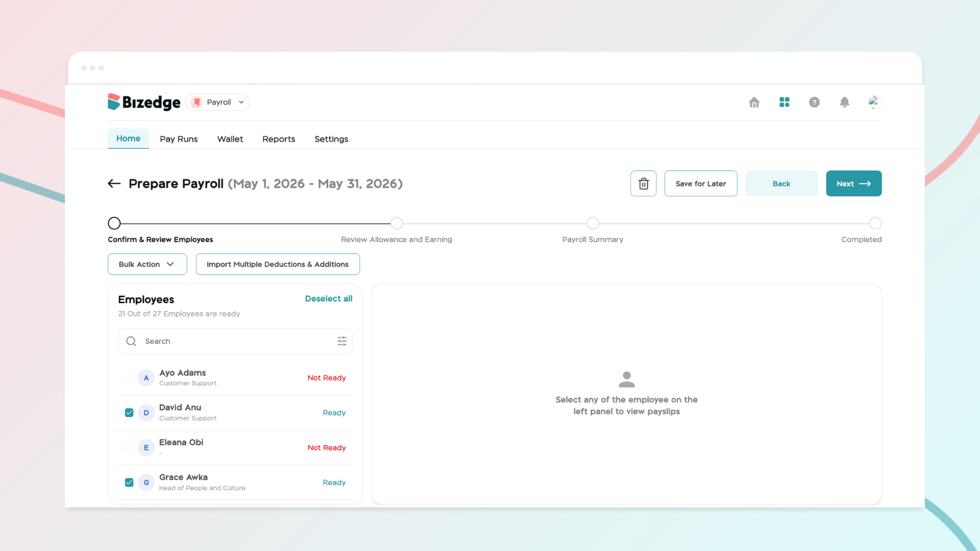
Task: Click Ready status for David Anu
Action: click(334, 413)
